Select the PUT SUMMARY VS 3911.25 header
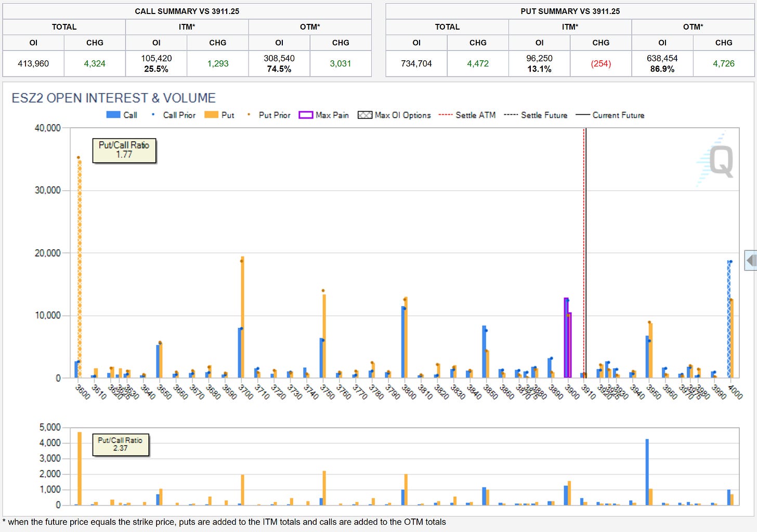Image resolution: width=757 pixels, height=532 pixels. click(570, 11)
